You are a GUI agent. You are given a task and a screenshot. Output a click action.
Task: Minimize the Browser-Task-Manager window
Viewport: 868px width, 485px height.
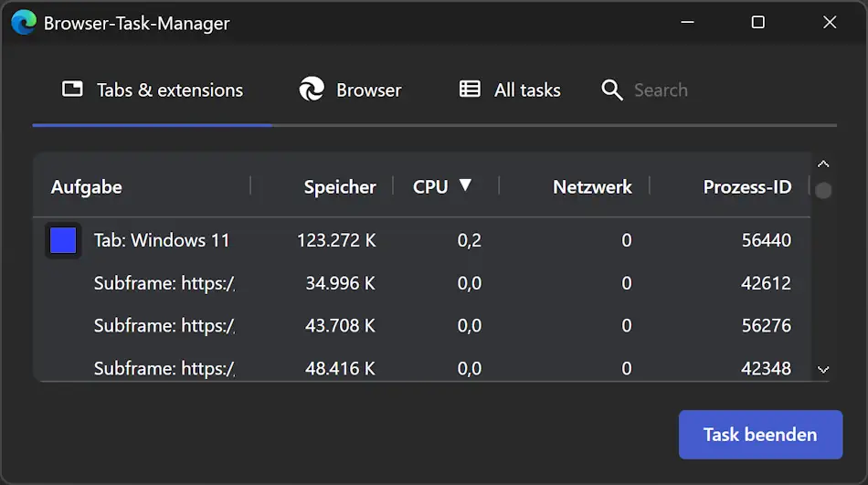coord(687,22)
